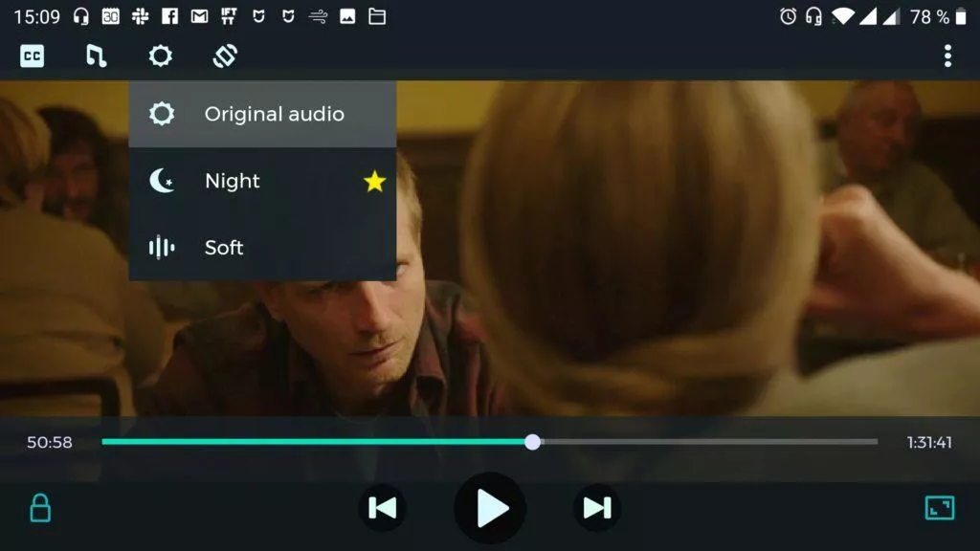Click the seek bar position knob
The image size is (980, 551).
pyautogui.click(x=532, y=442)
